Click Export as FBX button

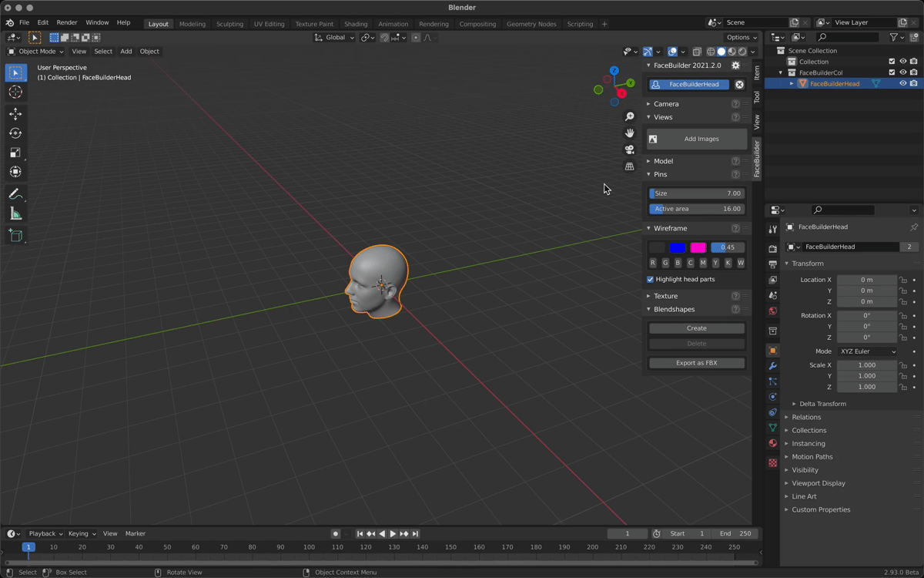[696, 363]
